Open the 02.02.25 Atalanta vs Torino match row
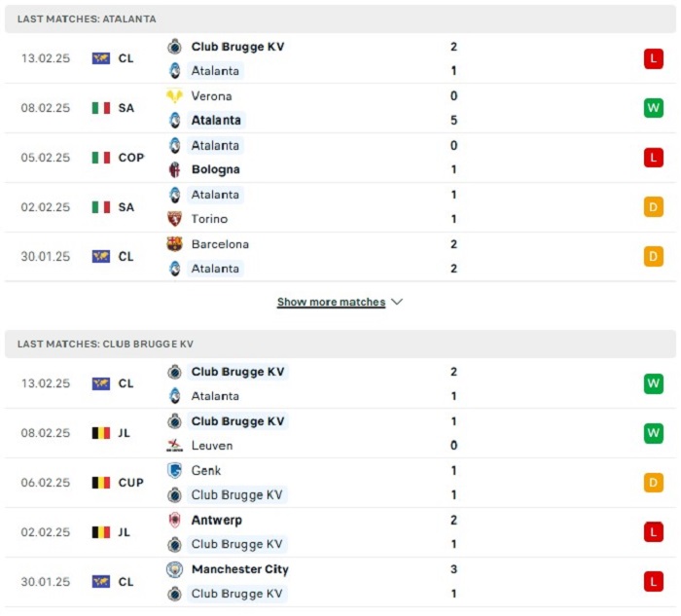This screenshot has height=616, width=681. coord(340,206)
